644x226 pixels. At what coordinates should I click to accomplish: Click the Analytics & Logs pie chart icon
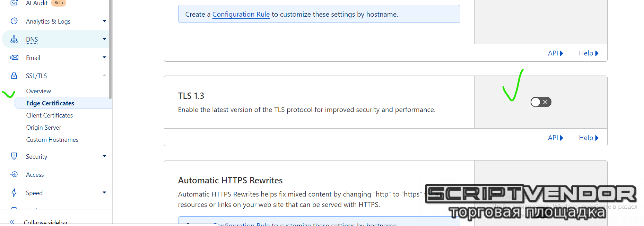(x=14, y=21)
